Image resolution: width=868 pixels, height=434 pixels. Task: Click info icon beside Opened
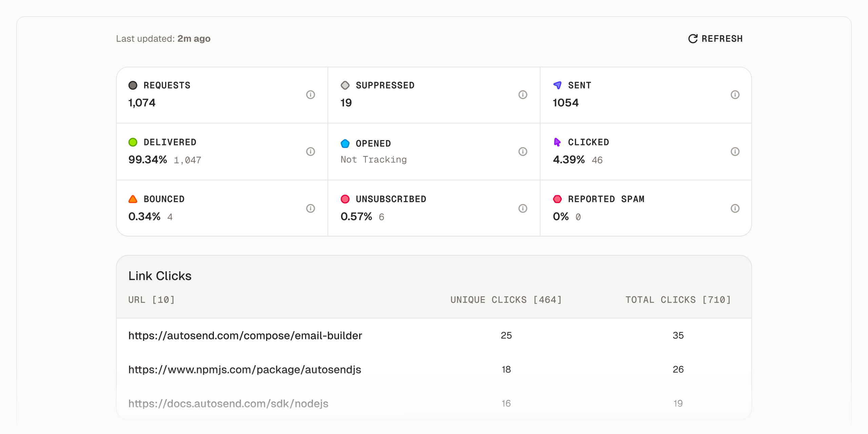(522, 152)
